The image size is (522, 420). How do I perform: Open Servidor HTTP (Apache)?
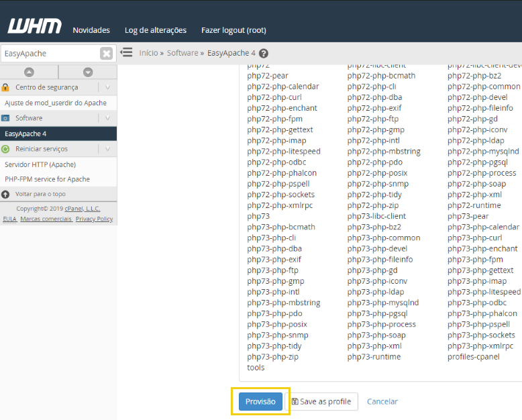(40, 164)
